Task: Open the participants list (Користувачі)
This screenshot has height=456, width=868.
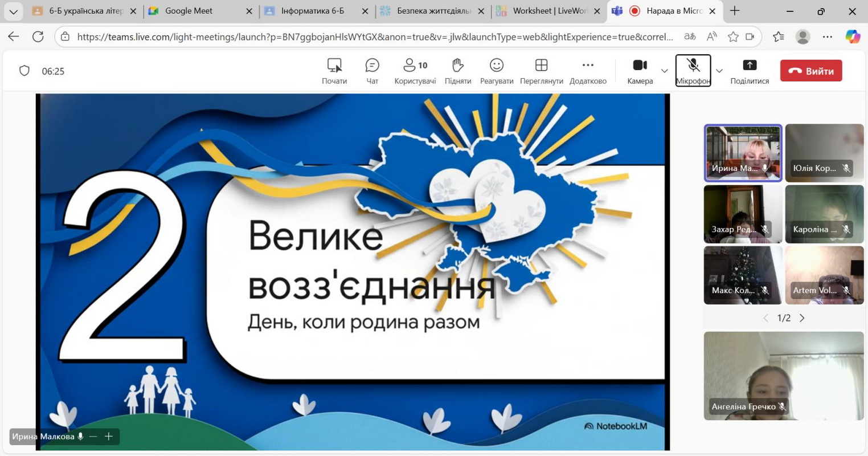Action: tap(415, 71)
